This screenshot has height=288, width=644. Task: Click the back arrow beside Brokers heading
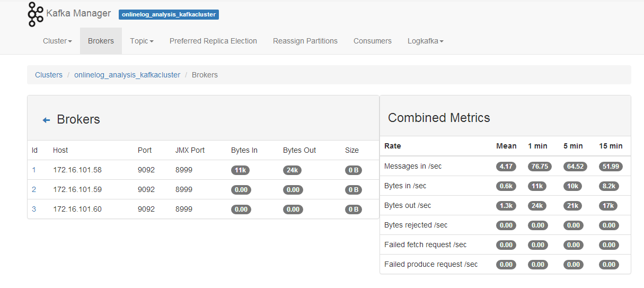click(x=46, y=120)
